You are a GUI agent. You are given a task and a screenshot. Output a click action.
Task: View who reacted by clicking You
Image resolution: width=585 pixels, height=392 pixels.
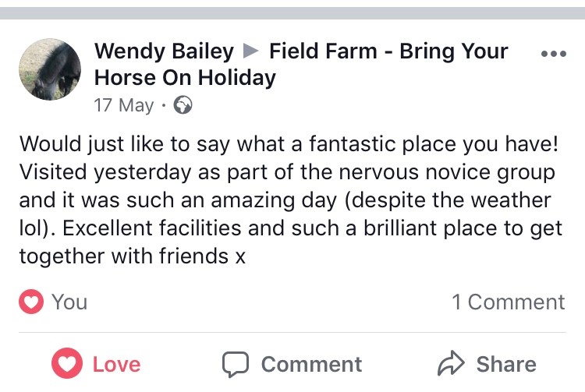coord(69,302)
